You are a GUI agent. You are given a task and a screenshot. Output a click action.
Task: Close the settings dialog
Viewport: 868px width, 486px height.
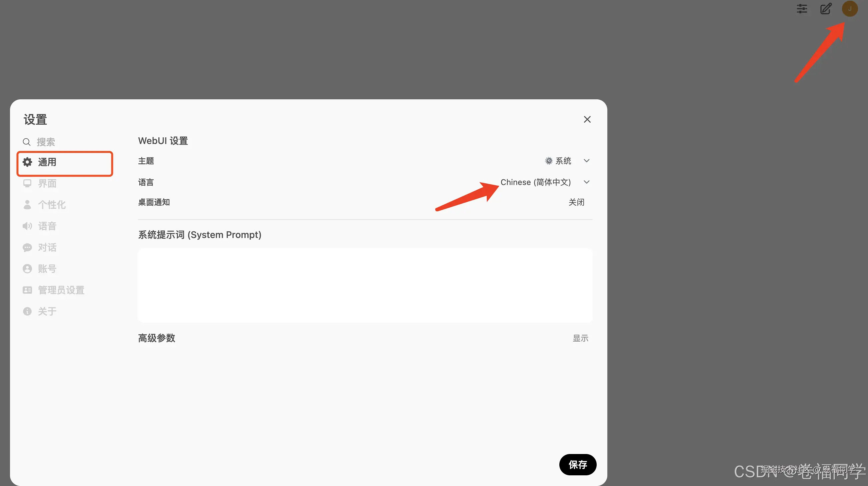[587, 119]
